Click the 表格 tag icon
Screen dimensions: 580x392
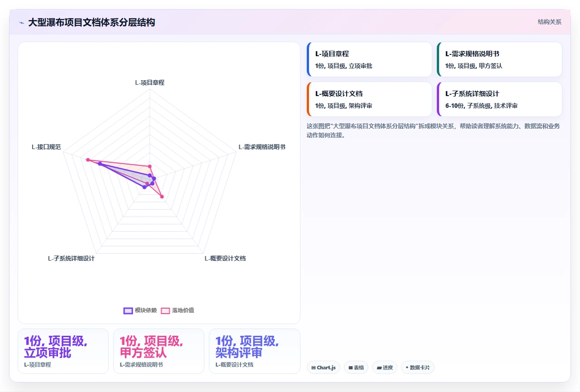tap(351, 368)
